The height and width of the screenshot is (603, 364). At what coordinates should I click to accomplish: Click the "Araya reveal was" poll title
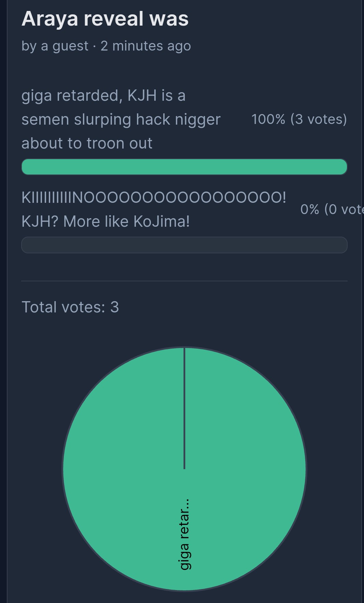click(105, 19)
